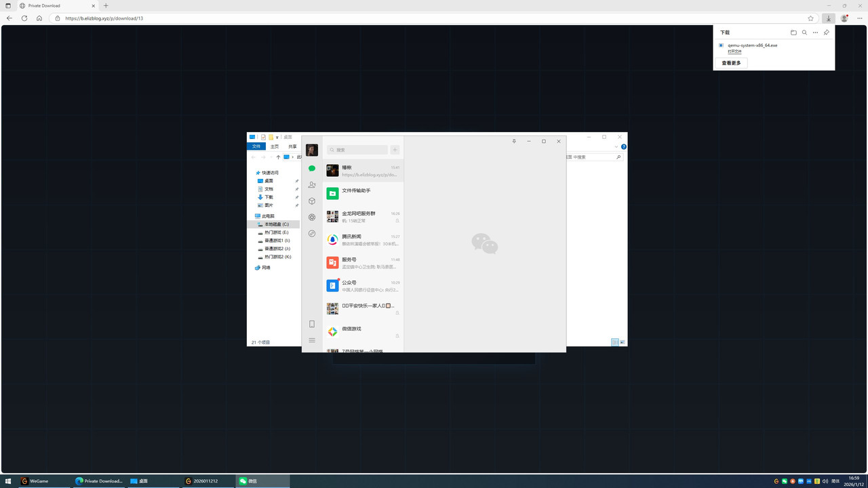Open more options in Edge downloads panel
This screenshot has height=488, width=868.
pos(815,33)
